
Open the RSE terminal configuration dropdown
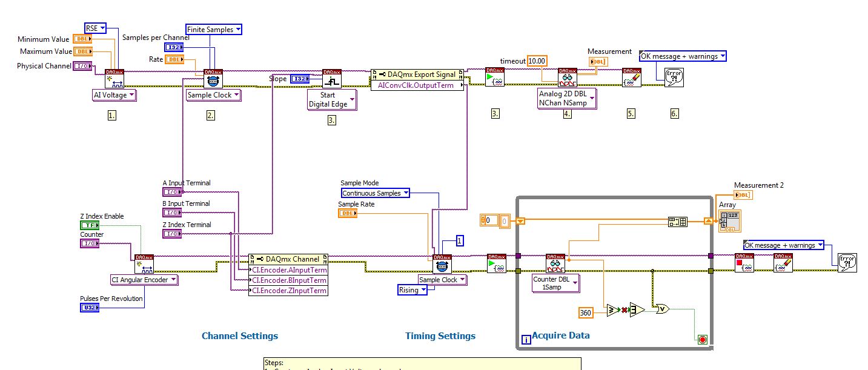(96, 28)
